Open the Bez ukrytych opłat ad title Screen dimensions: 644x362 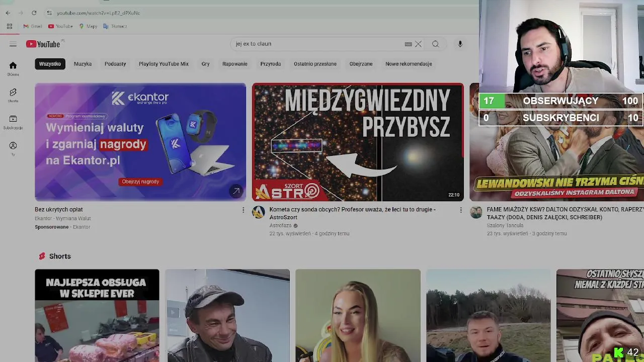coord(59,209)
